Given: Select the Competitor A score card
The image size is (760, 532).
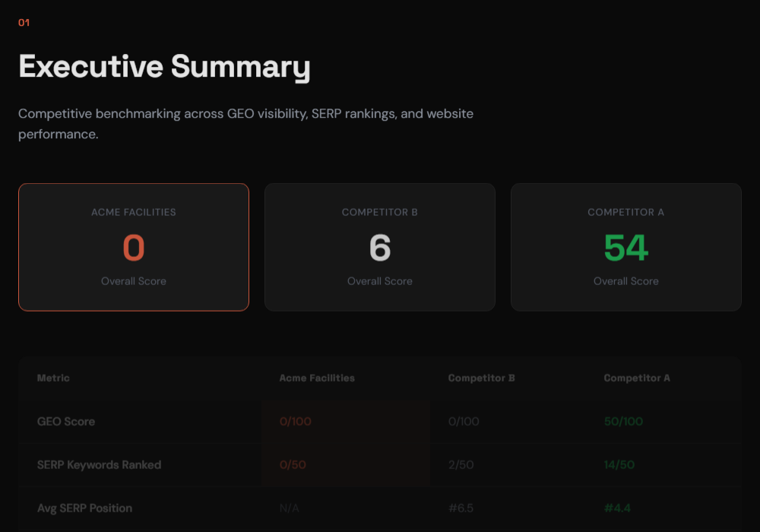Looking at the screenshot, I should tap(625, 246).
